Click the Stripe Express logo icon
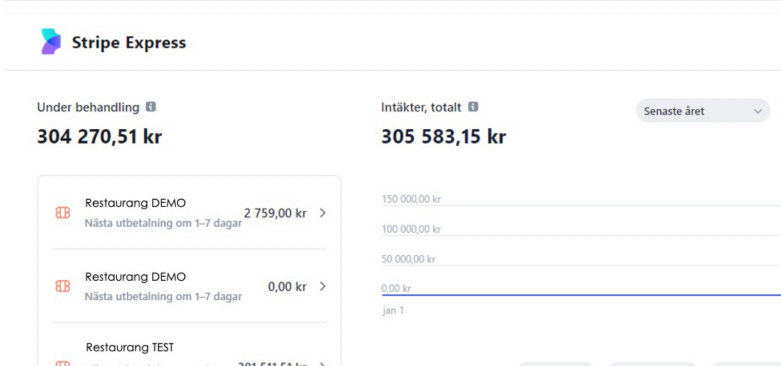Screen dimensions: 781x366 pos(51,41)
